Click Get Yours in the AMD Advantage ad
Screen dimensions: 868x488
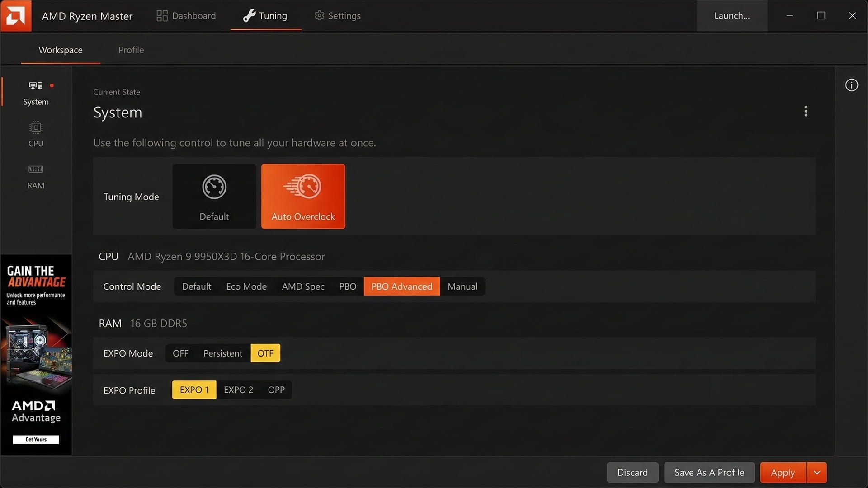[36, 439]
